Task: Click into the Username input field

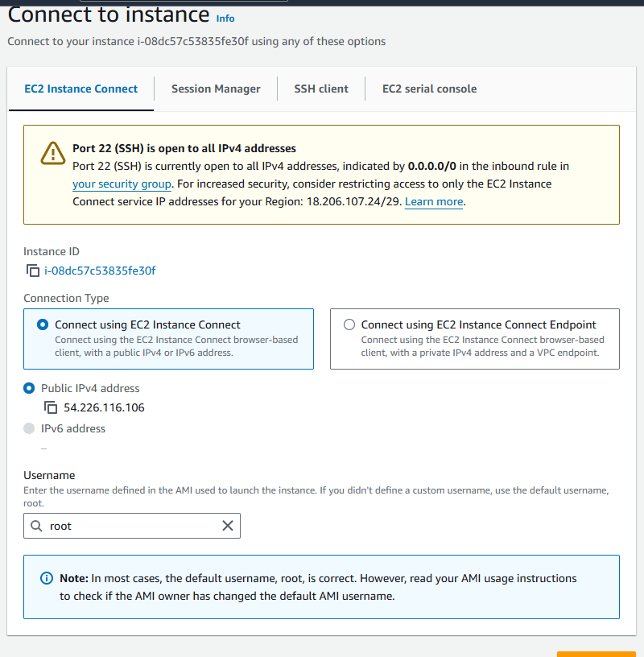Action: 133,526
